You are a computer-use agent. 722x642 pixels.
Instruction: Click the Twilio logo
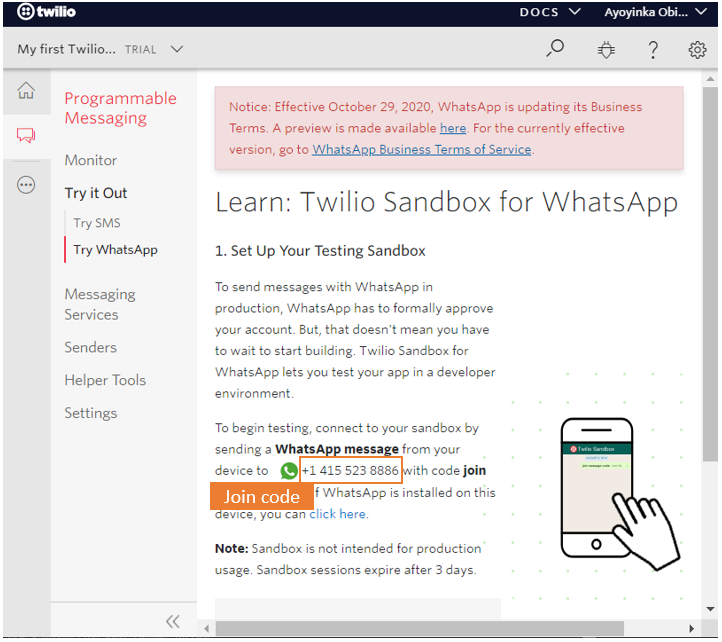click(46, 12)
